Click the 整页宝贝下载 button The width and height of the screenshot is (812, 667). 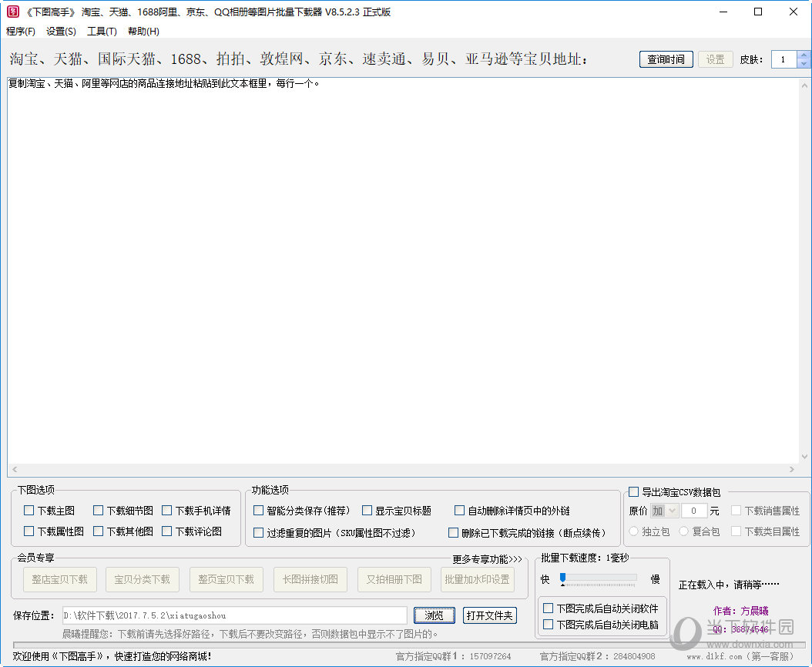(226, 579)
